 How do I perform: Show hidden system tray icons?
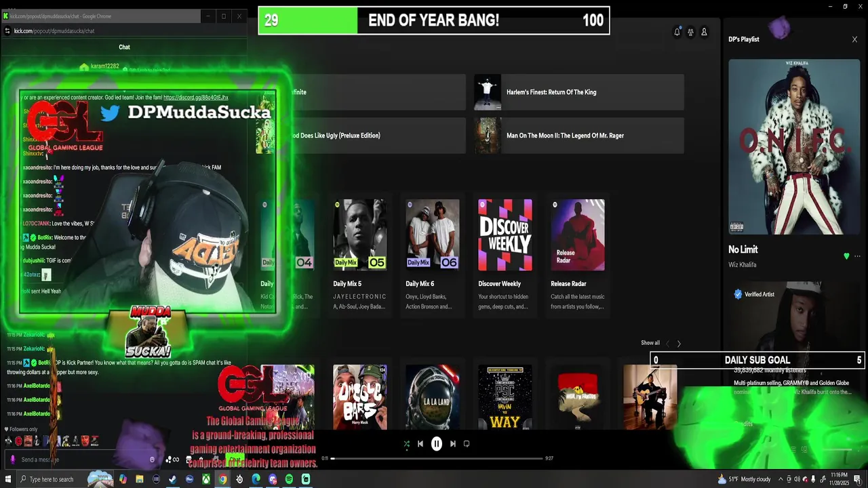[781, 479]
